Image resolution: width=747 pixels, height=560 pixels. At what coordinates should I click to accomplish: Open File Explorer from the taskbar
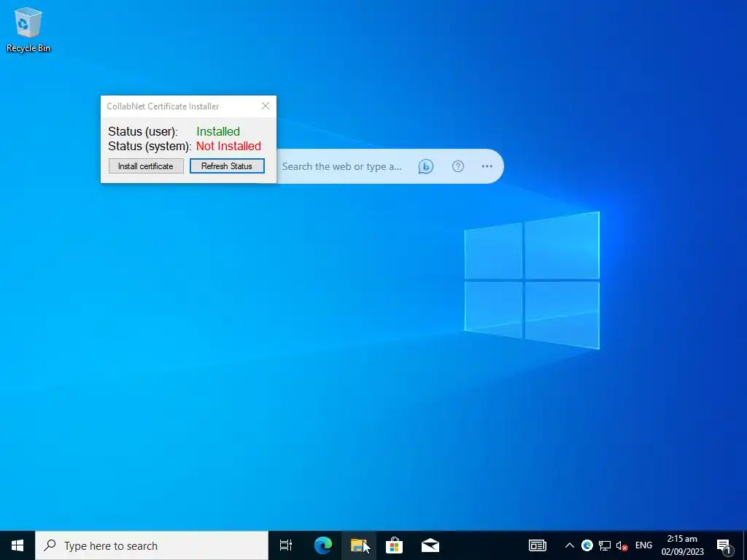(x=359, y=545)
